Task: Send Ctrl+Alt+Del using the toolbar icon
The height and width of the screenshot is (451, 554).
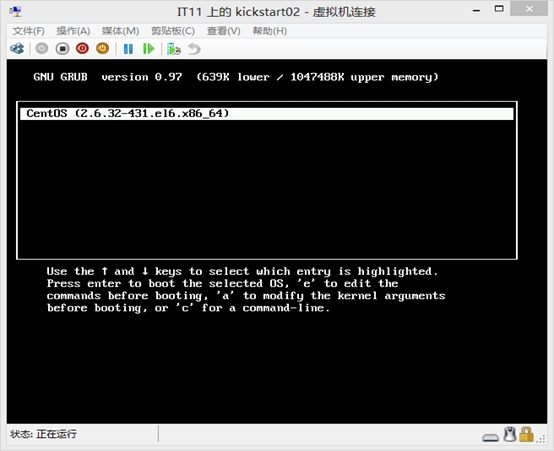Action: click(x=17, y=48)
